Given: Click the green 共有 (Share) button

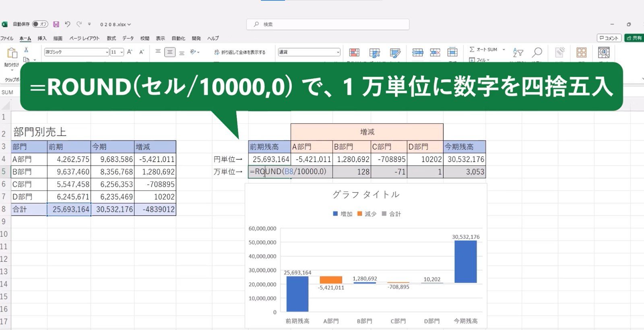Looking at the screenshot, I should [634, 38].
